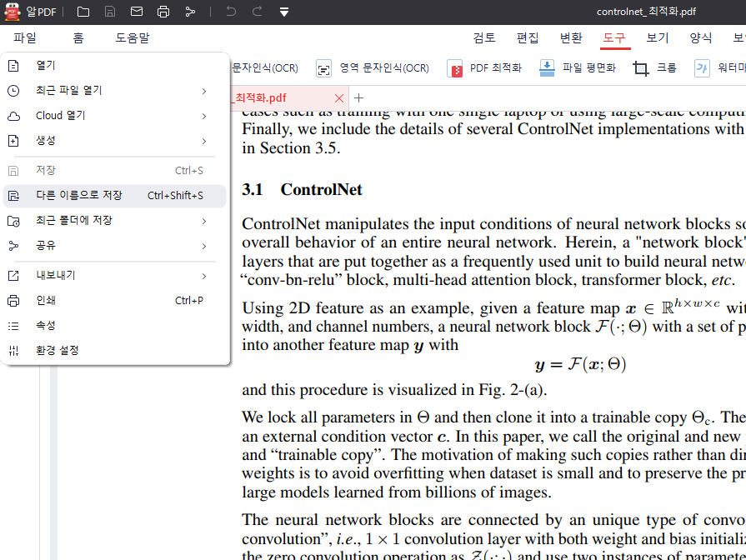Open the quick access customize dropdown arrow
746x560 pixels.
284,12
